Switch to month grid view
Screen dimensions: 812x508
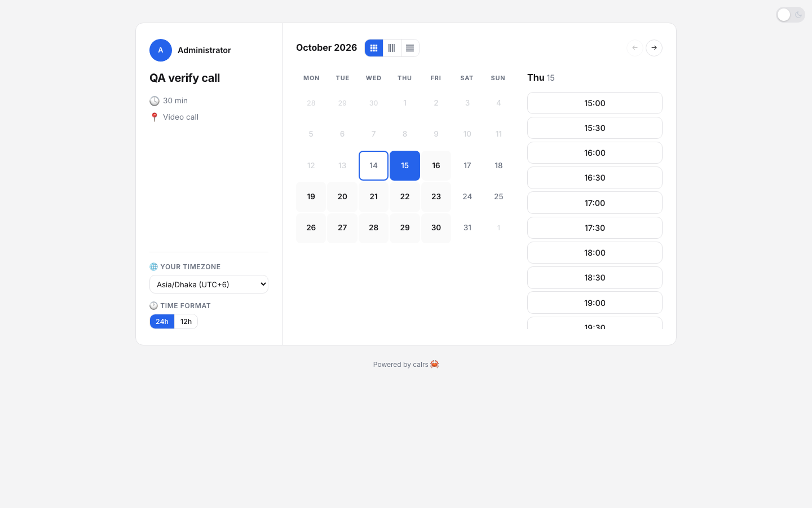point(374,48)
